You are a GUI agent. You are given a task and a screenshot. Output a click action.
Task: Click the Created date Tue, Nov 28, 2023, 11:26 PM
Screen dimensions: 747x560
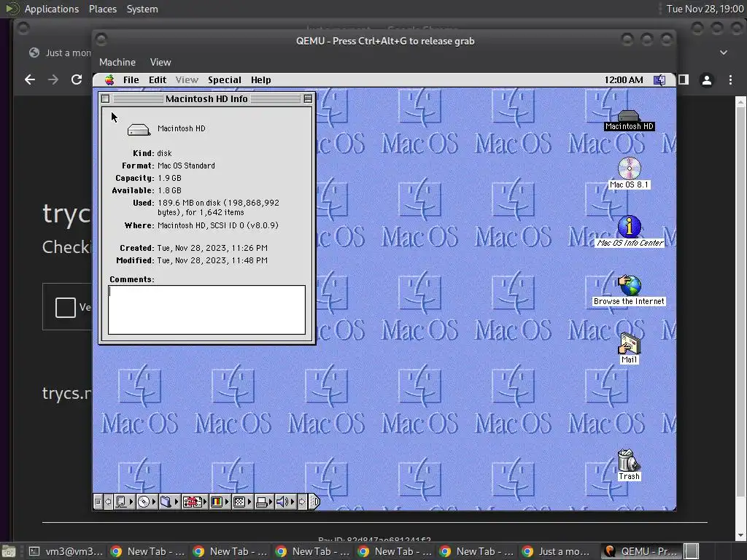(212, 248)
